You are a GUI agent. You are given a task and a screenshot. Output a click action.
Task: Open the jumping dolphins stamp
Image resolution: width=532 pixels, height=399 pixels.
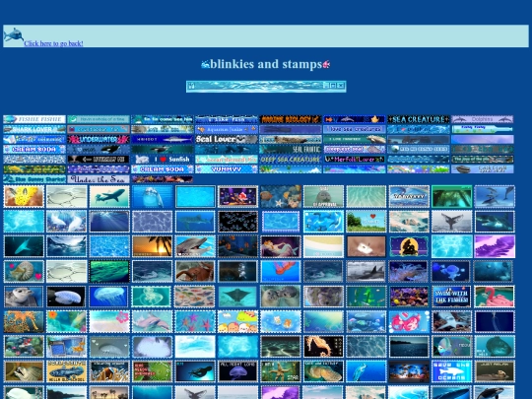(x=495, y=196)
